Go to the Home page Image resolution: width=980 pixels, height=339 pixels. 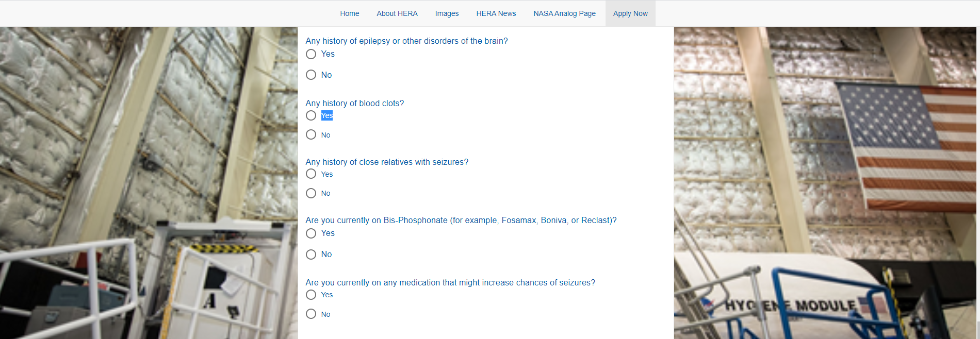click(349, 13)
